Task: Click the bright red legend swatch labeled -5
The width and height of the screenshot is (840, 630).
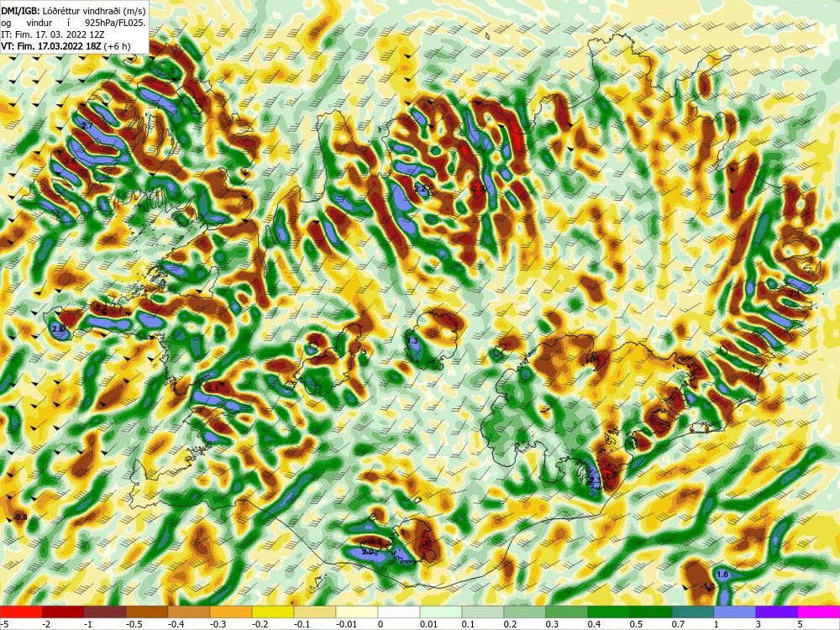Action: 21,612
